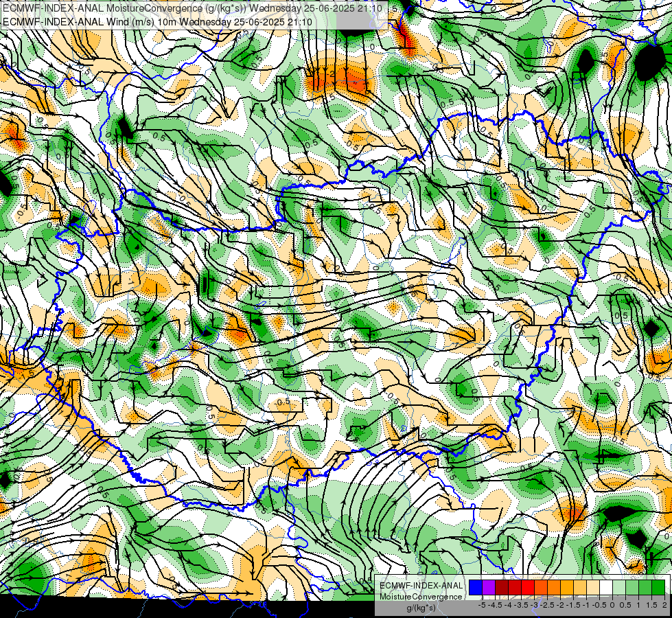Click the purple legend color box
This screenshot has width=672, height=618.
pyautogui.click(x=489, y=587)
